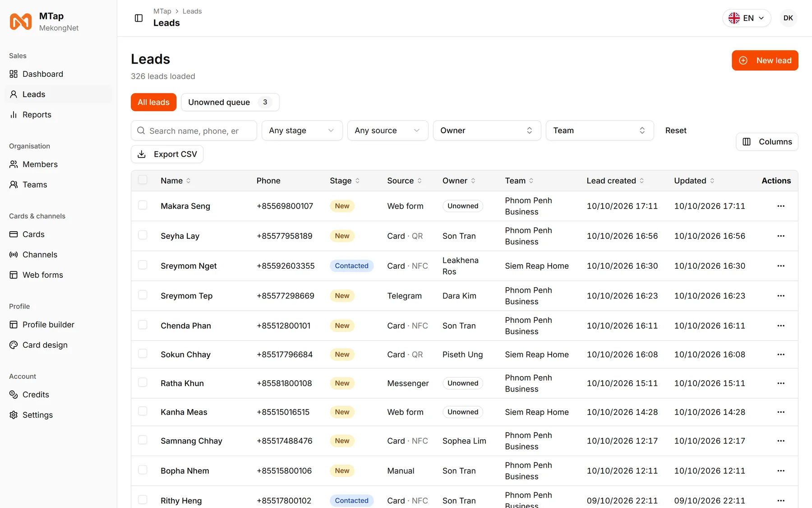Open actions menu for Makara Seng

[x=781, y=206]
